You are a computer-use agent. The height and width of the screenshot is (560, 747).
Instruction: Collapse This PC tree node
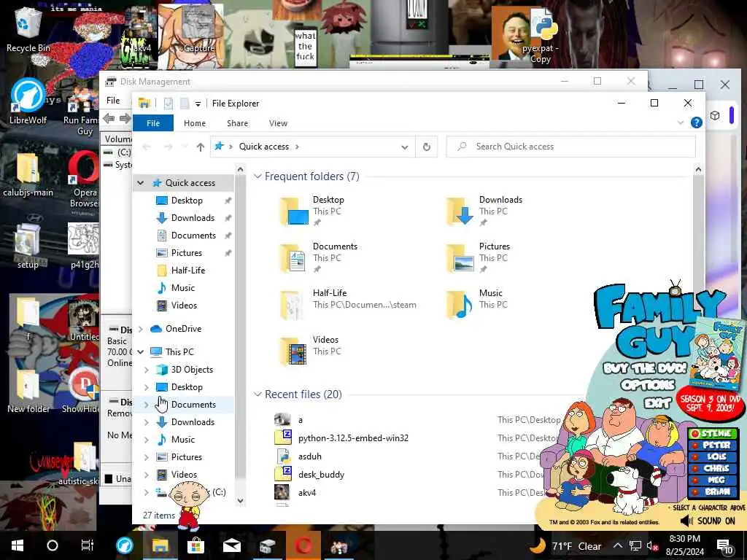click(141, 352)
